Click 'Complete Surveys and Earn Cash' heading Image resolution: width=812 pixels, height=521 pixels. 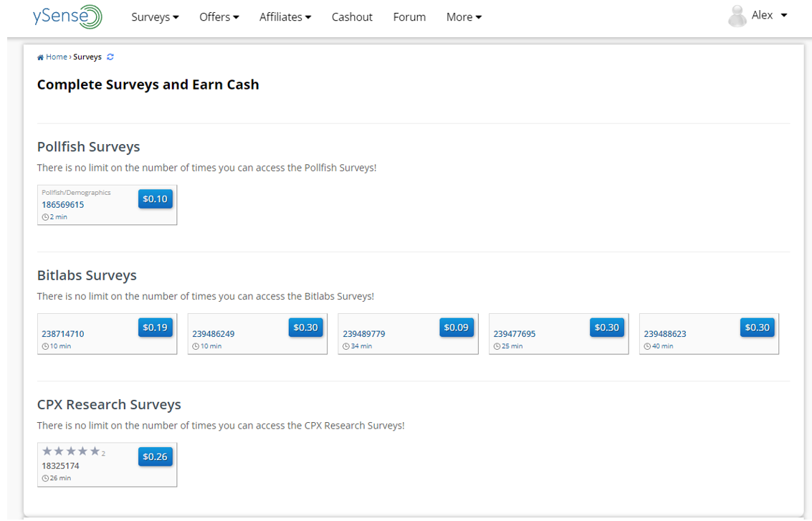tap(148, 85)
